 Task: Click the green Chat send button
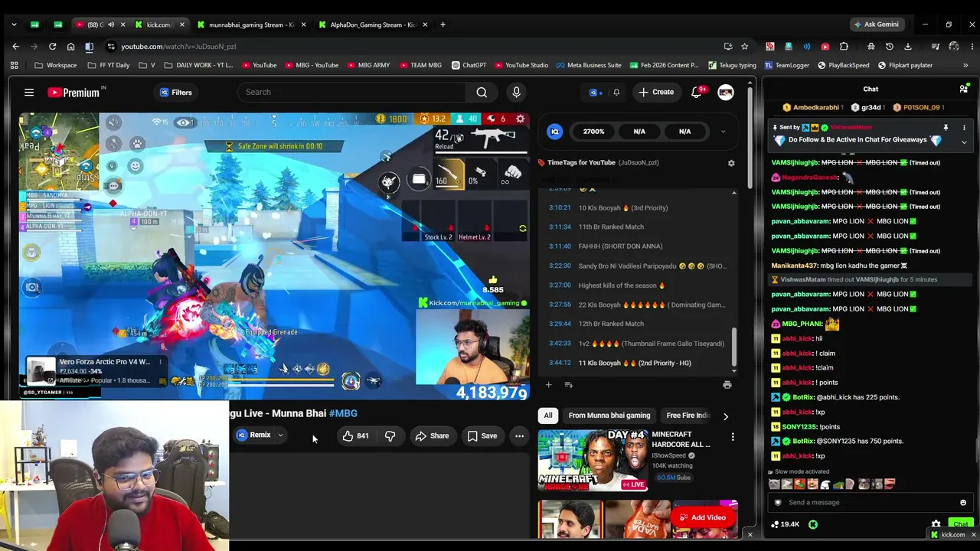click(x=960, y=524)
